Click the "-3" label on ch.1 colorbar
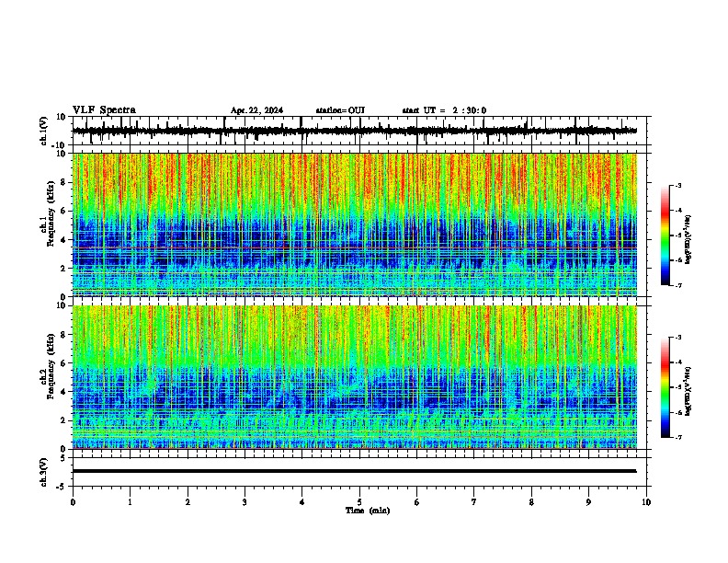Viewport: 728px width, 563px height. (677, 185)
